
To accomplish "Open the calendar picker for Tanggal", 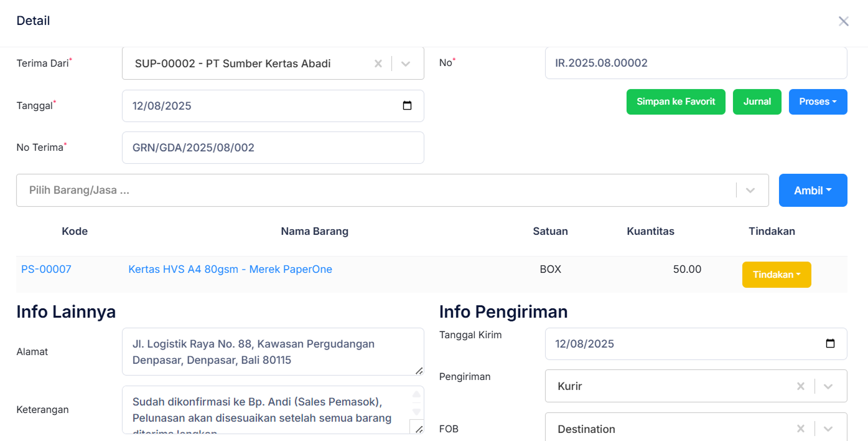I will click(x=407, y=106).
